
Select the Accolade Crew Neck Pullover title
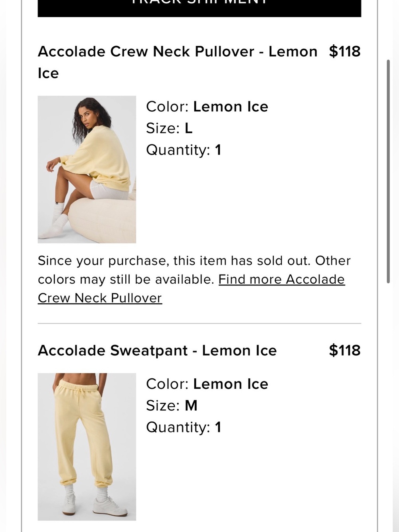[178, 62]
